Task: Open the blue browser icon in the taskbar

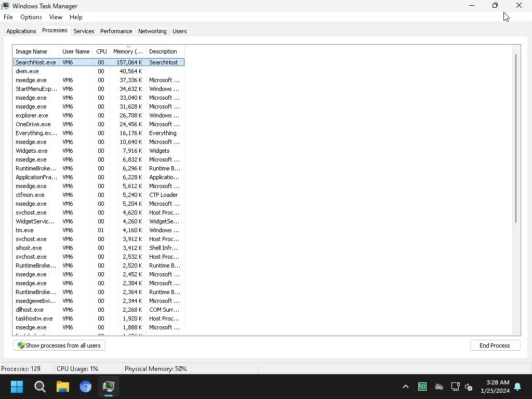Action: point(86,387)
